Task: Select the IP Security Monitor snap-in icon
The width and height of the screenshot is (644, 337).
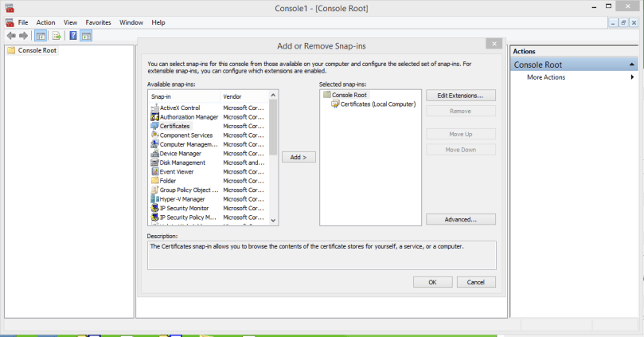Action: coord(155,209)
